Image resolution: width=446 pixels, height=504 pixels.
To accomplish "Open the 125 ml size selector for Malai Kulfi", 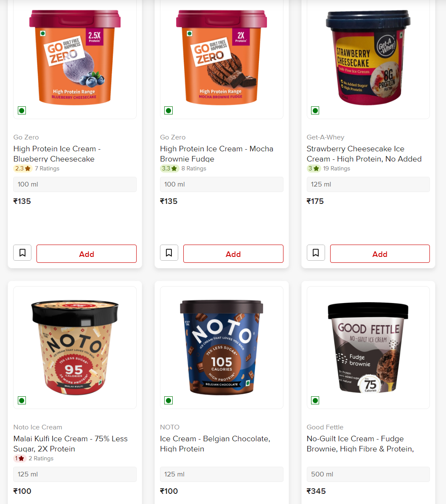I will pyautogui.click(x=75, y=474).
